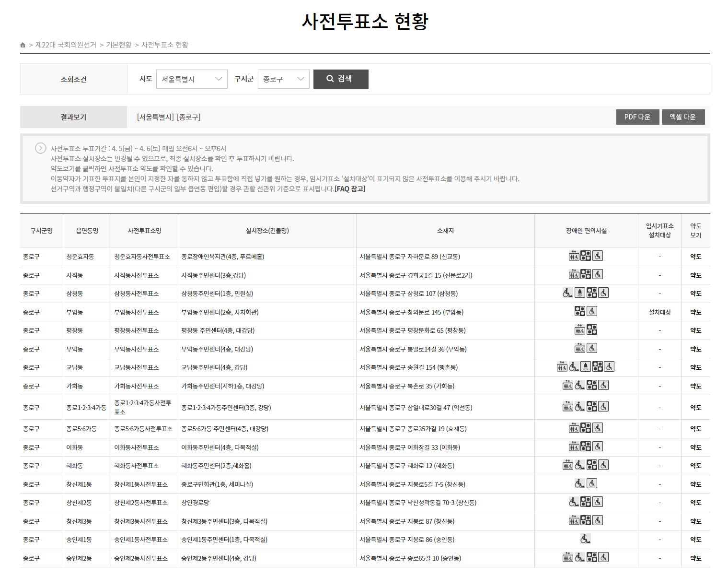Click the ramp icon in the 혜화동 row
The width and height of the screenshot is (728, 576).
click(x=580, y=465)
